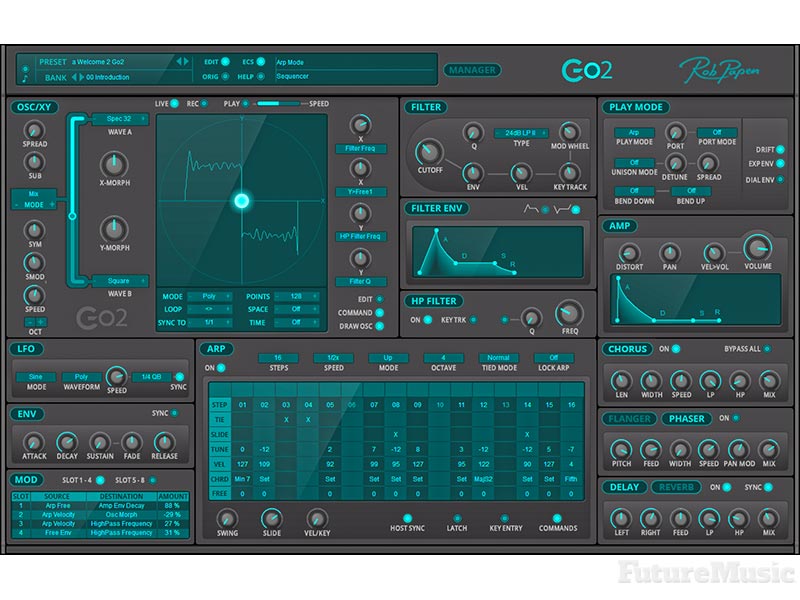The height and width of the screenshot is (600, 800).
Task: Open the arp Steps 16 selector
Action: (278, 358)
